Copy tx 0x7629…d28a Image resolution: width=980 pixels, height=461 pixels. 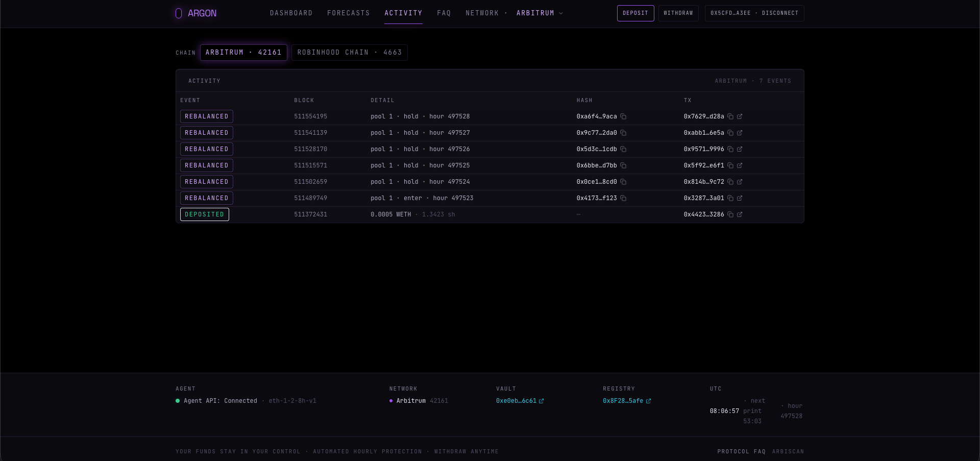(730, 116)
